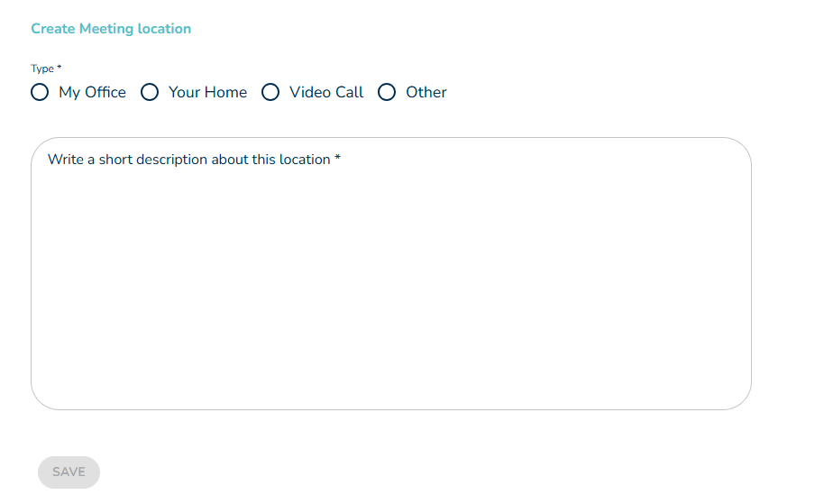Click the "My Office" label text
This screenshot has width=815, height=504.
point(92,92)
